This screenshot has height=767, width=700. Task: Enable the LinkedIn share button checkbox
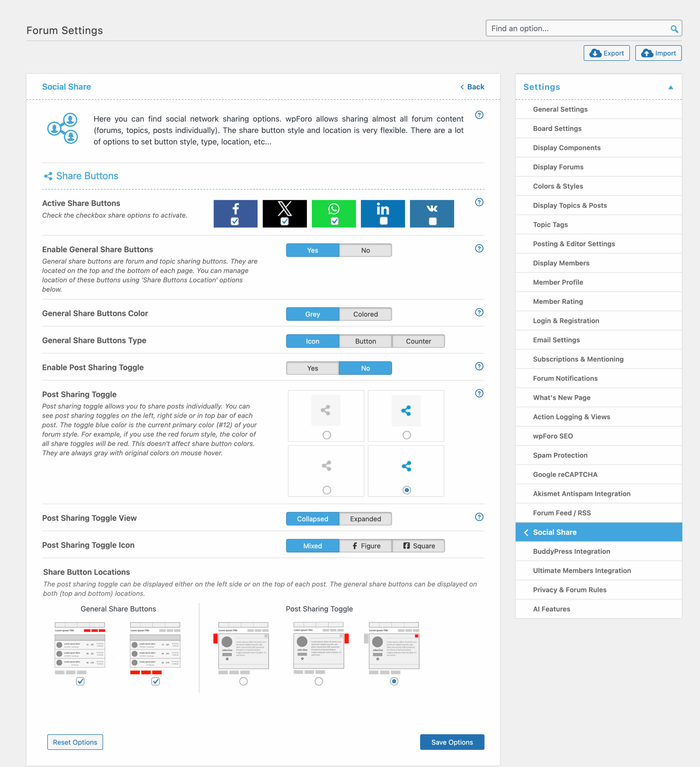click(383, 221)
